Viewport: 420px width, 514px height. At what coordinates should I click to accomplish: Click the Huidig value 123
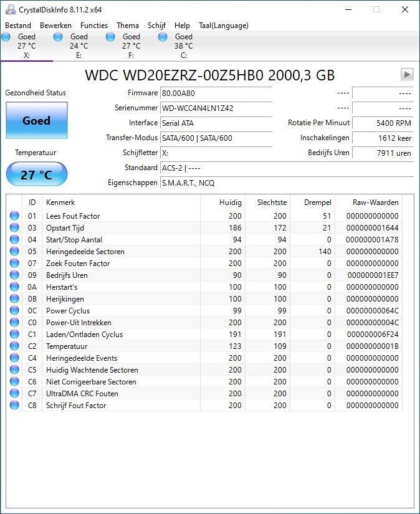click(235, 346)
